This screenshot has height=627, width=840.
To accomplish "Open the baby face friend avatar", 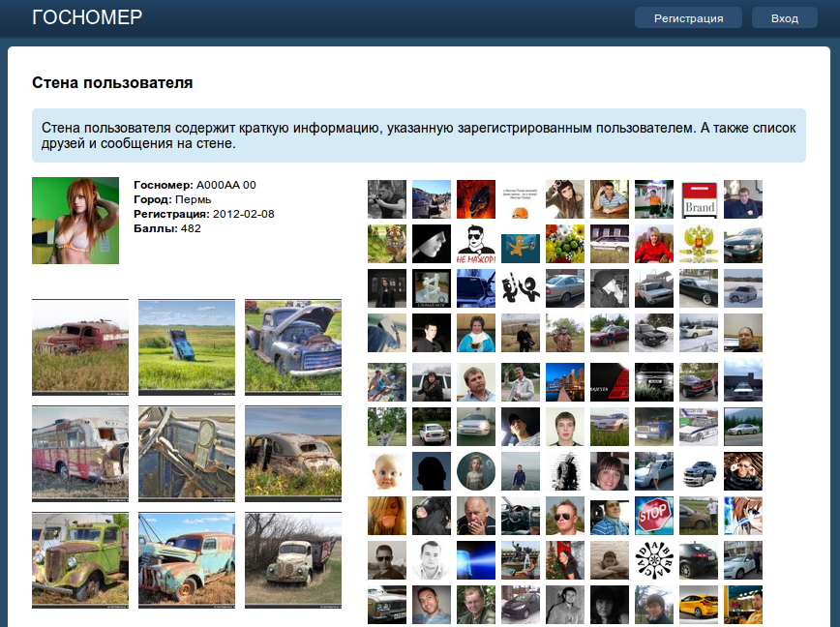I will tap(387, 471).
